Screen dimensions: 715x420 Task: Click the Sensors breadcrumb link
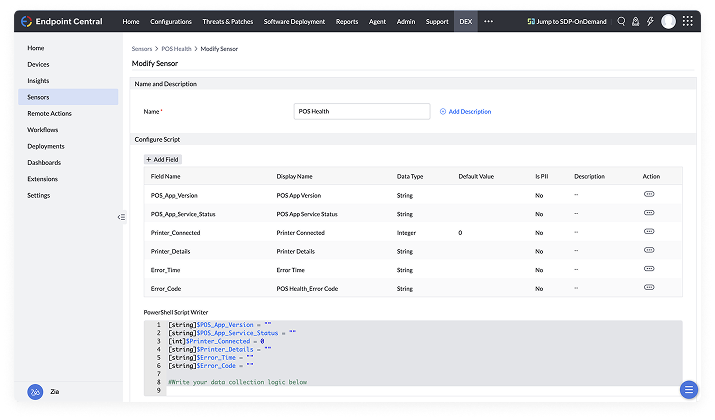143,48
